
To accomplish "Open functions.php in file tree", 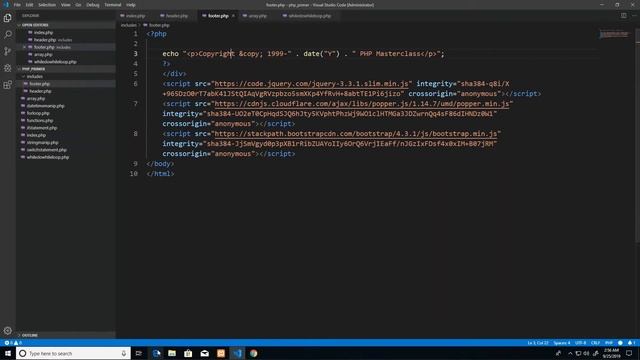I will pos(67,120).
